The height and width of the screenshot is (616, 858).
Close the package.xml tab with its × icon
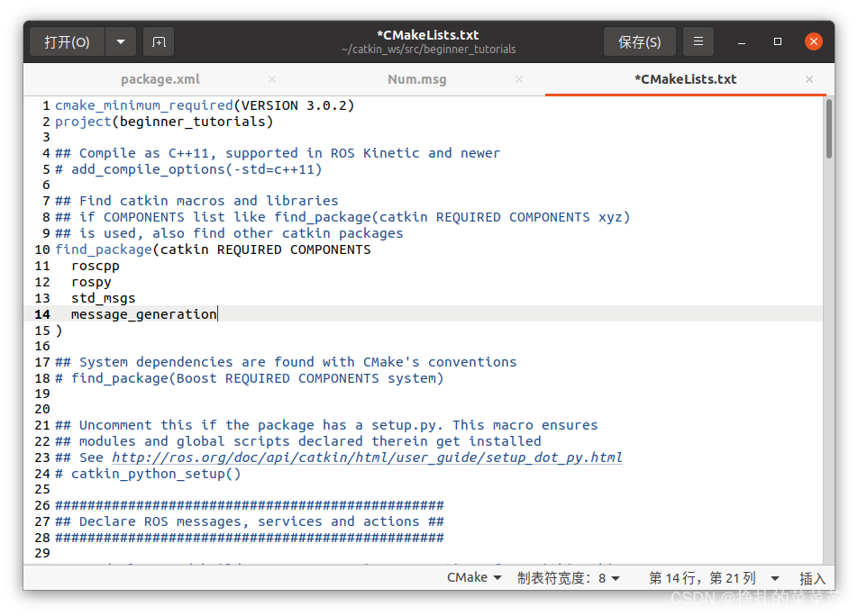pos(272,79)
